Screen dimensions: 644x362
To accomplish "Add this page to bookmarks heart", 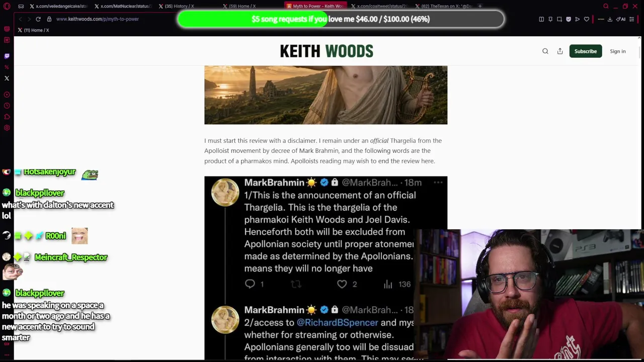I will [587, 19].
